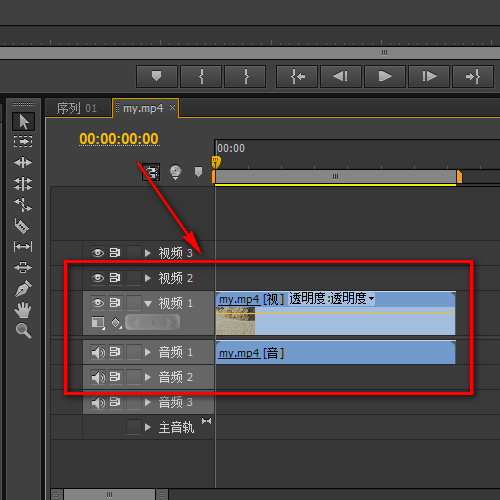
Task: Set the In point with the { button
Action: pyautogui.click(x=201, y=76)
